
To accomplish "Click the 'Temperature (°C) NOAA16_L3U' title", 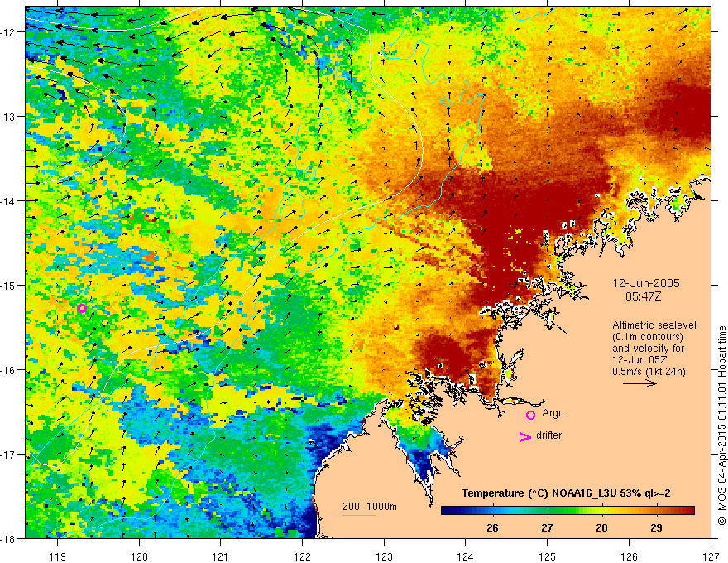I will pyautogui.click(x=566, y=493).
